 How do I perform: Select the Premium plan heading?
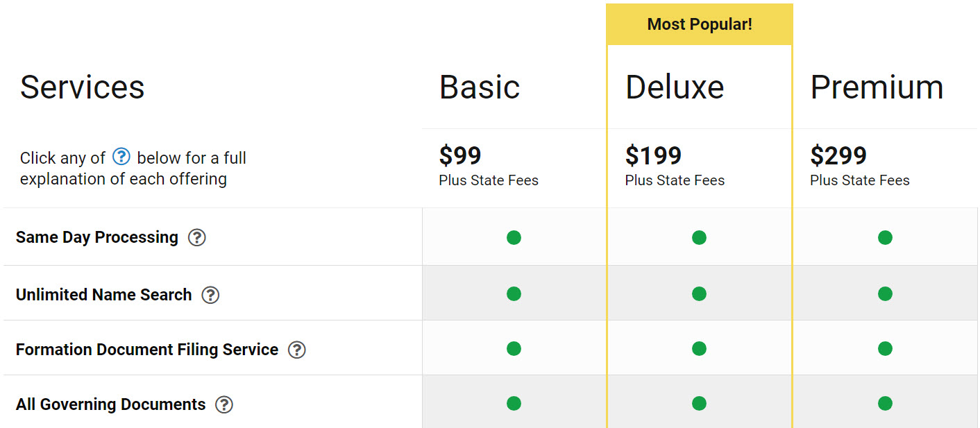tap(877, 87)
